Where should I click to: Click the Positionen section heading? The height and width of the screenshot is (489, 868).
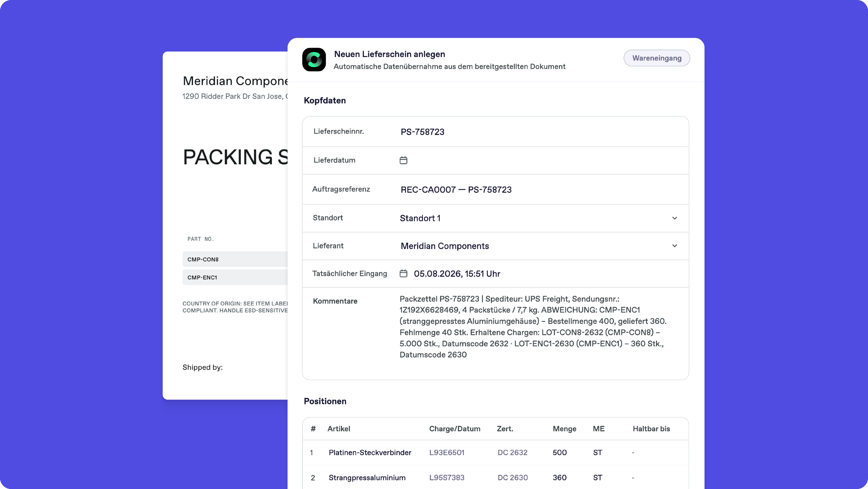pos(325,401)
